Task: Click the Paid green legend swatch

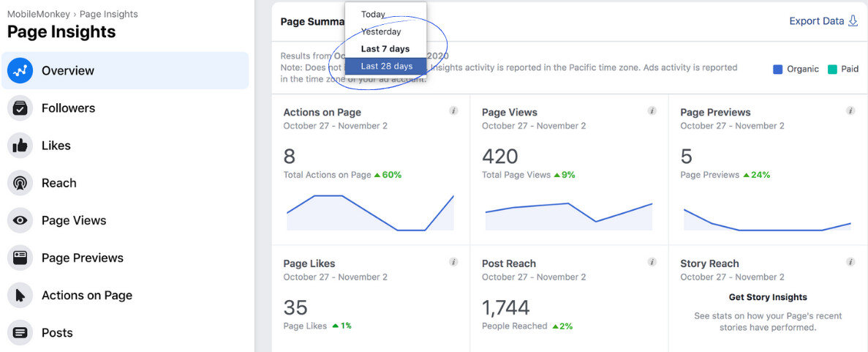Action: (833, 70)
